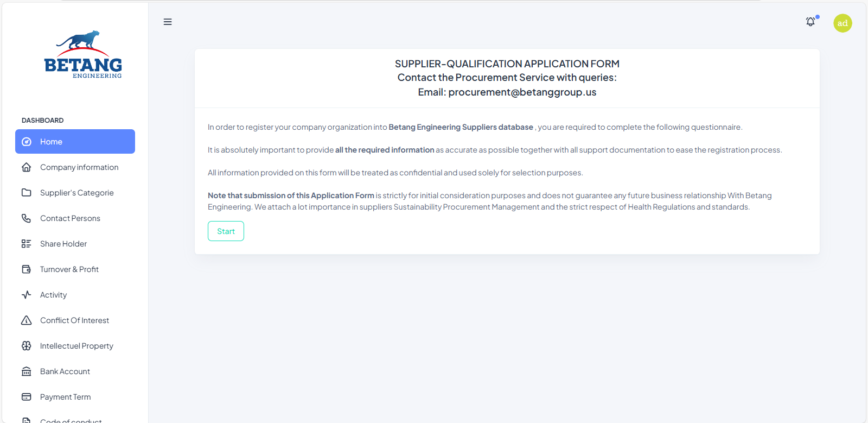
Task: Click the Turnover & Profit wallet icon
Action: pos(26,269)
